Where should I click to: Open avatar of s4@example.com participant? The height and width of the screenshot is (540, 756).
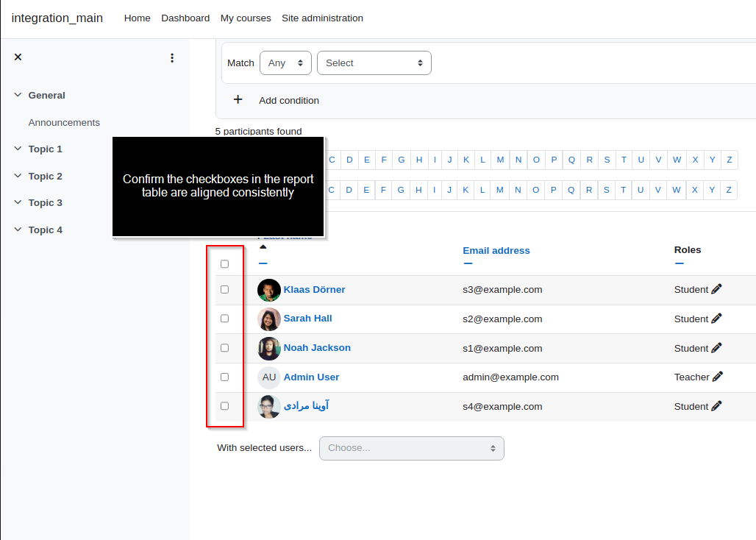[x=269, y=407]
